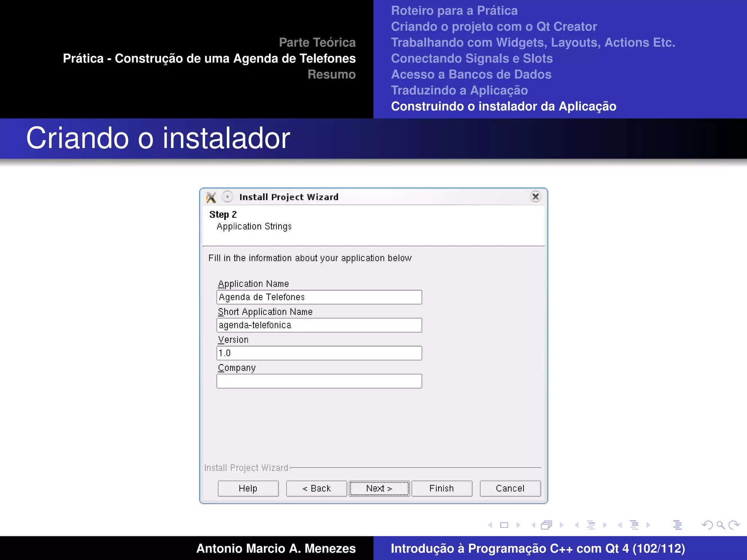Screen dimensions: 747x560
Task: Open Prática - Construção de uma Agenda link
Action: click(209, 59)
